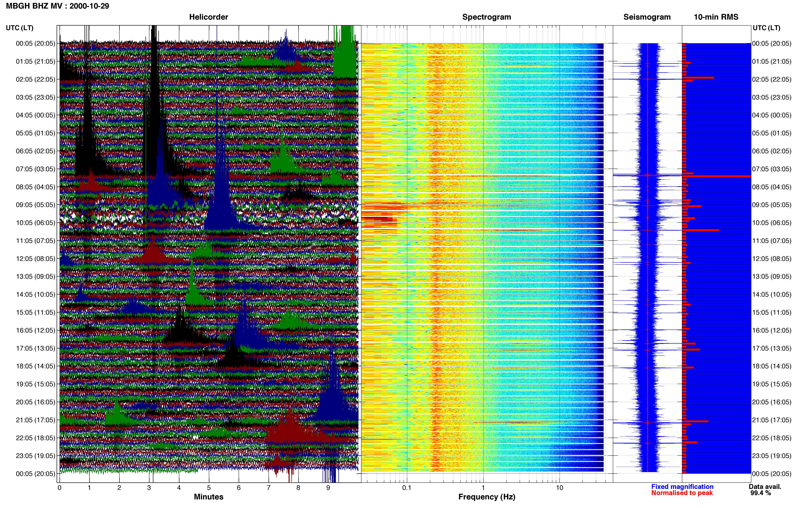Click the '0.1' frequency tick label
The height and width of the screenshot is (508, 812).
(407, 487)
